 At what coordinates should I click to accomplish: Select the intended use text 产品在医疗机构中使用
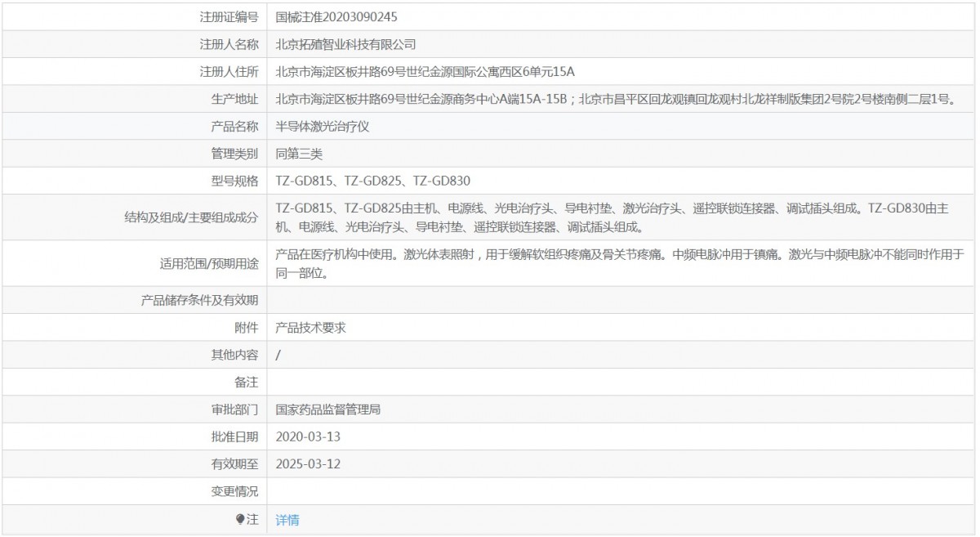pos(621,263)
